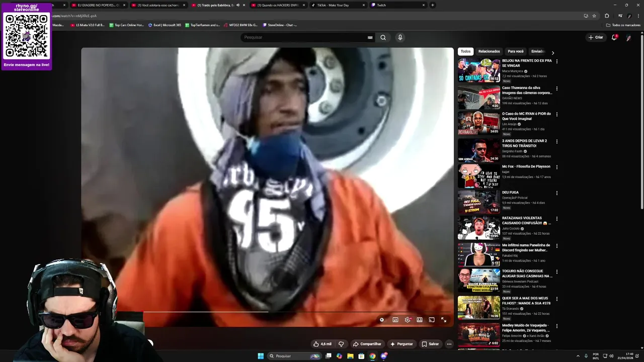This screenshot has width=644, height=362.
Task: Click the Perguntar button
Action: point(401,344)
